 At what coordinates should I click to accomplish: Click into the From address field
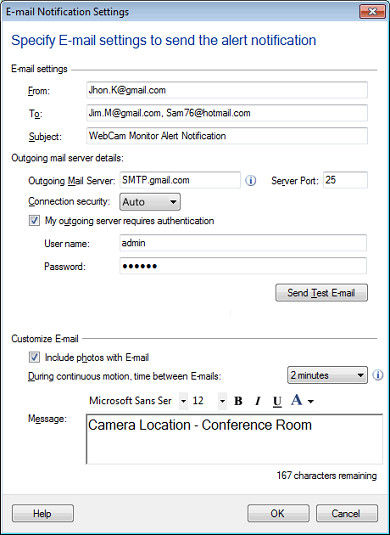pos(227,90)
